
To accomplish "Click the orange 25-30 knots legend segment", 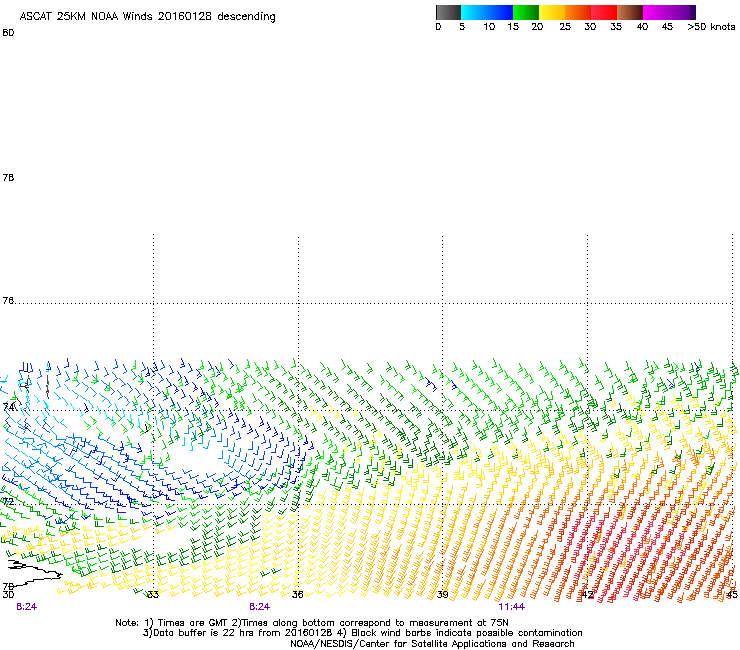I will pos(578,12).
